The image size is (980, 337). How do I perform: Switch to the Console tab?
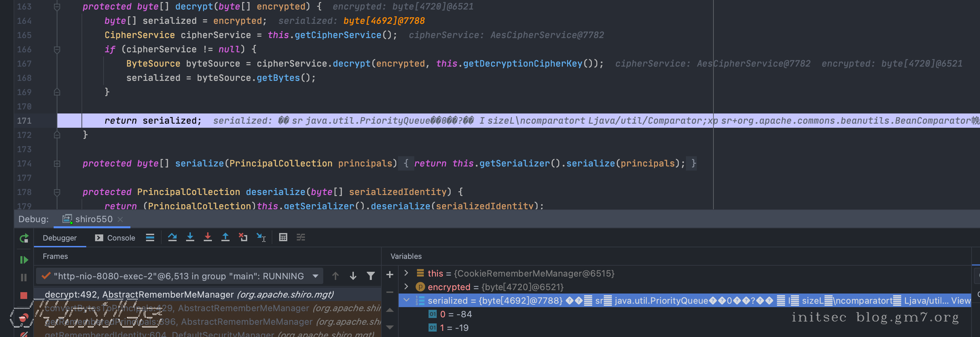pos(115,237)
